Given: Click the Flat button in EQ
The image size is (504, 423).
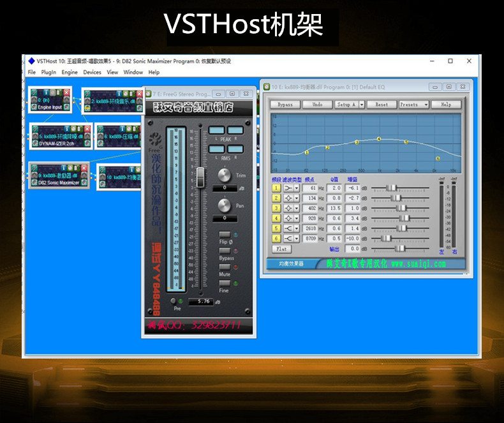Looking at the screenshot, I should [281, 249].
